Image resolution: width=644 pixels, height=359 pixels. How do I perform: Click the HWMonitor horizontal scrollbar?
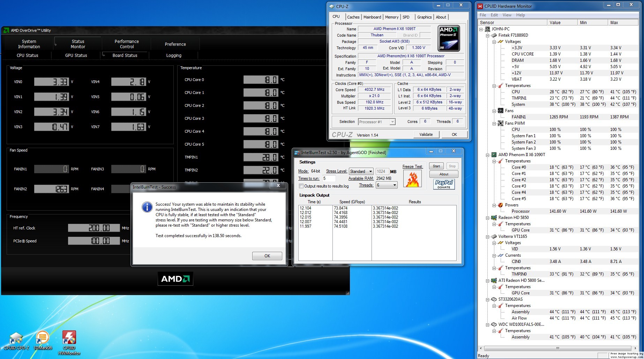557,348
